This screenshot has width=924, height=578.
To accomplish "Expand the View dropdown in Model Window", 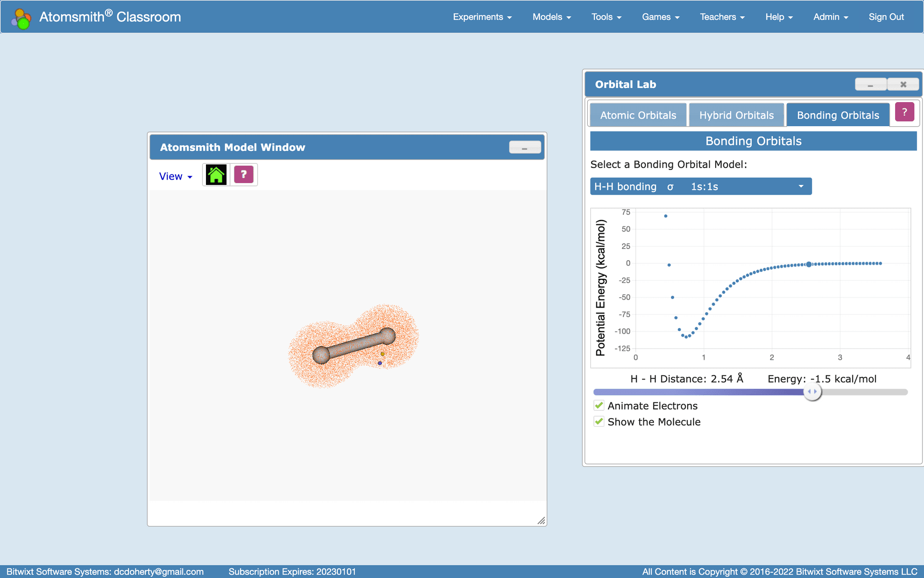I will click(x=176, y=176).
